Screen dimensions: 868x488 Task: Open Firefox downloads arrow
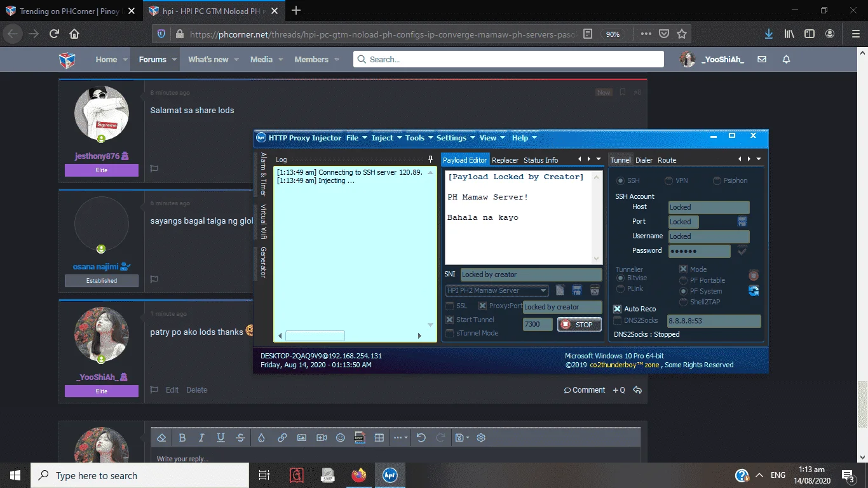[x=769, y=34]
